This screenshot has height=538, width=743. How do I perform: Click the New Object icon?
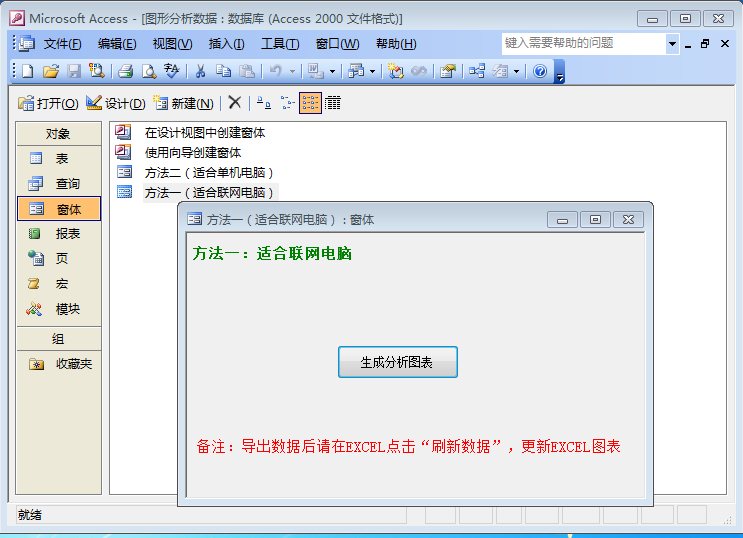(500, 71)
